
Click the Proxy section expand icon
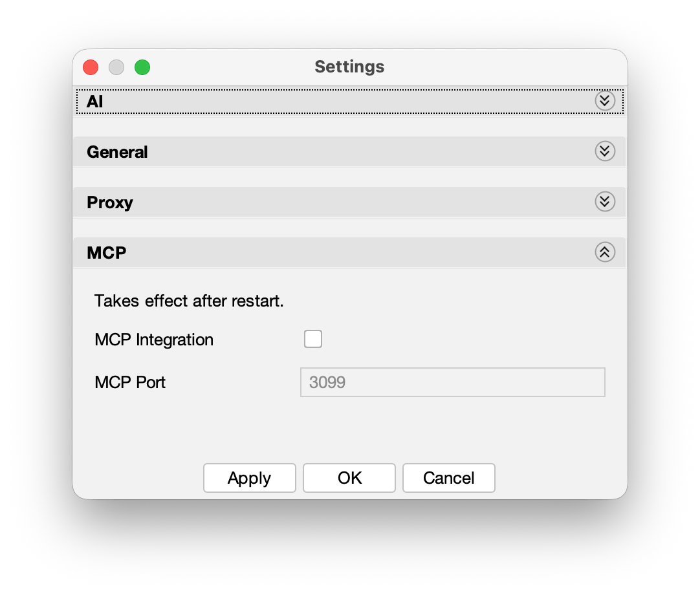(605, 201)
